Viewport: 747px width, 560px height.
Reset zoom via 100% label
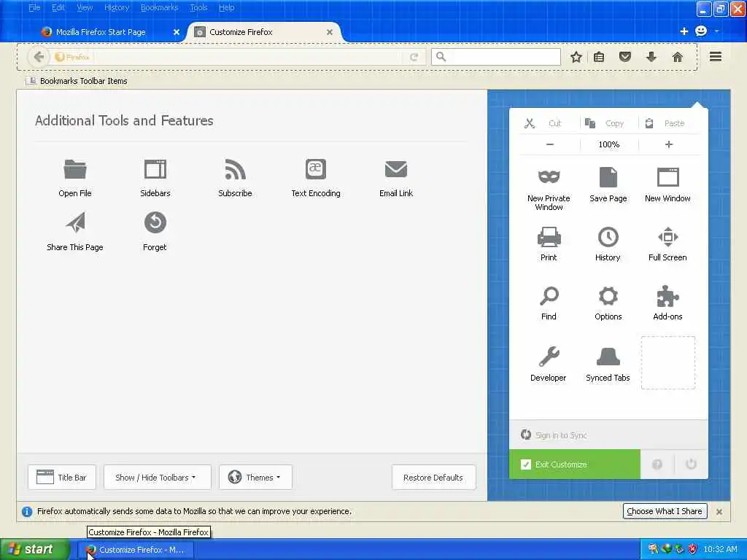click(609, 144)
